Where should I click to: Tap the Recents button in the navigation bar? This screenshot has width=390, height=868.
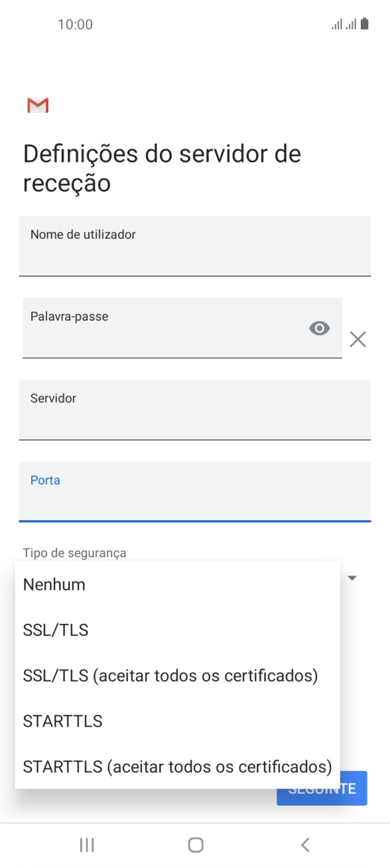pos(86,845)
